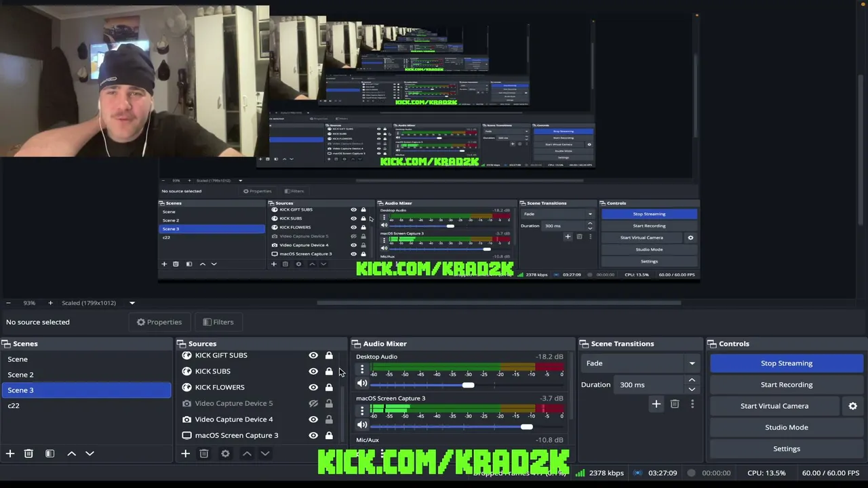Add a configurable transition with the plus icon
The image size is (868, 488).
point(656,404)
